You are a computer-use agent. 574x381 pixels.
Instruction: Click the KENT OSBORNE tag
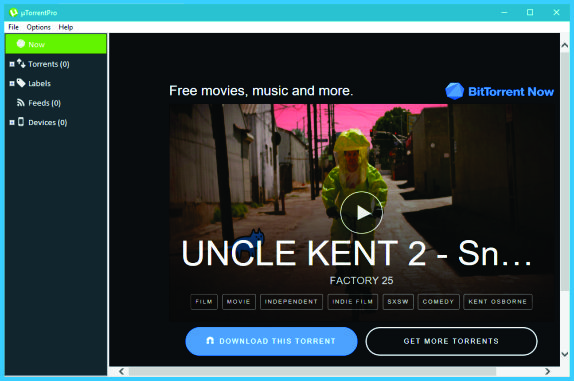coord(497,302)
